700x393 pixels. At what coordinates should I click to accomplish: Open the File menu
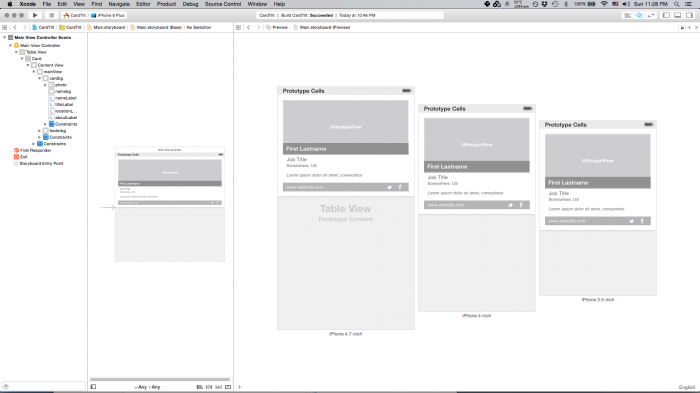coord(46,4)
